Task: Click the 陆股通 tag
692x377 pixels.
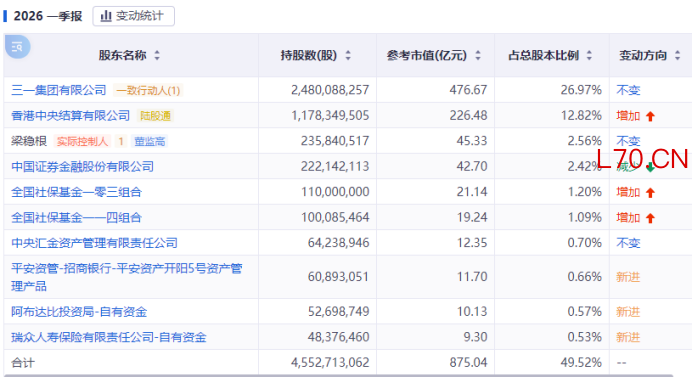Action: [x=155, y=116]
